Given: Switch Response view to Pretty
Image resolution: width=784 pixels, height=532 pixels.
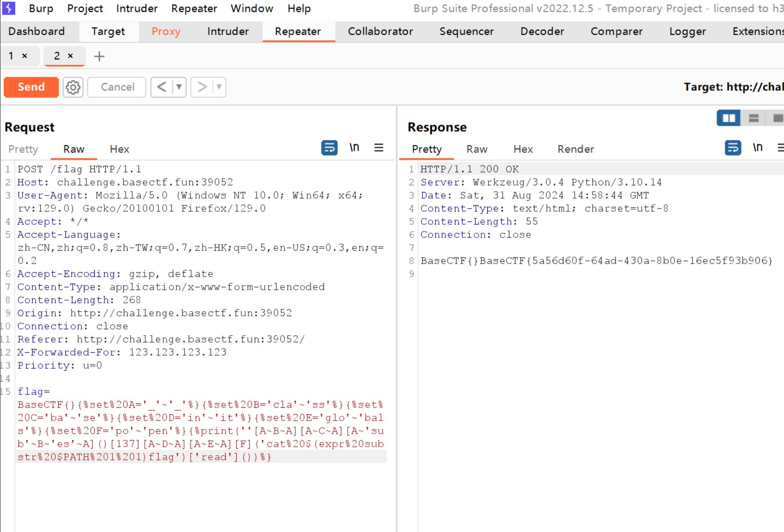Looking at the screenshot, I should click(x=427, y=149).
